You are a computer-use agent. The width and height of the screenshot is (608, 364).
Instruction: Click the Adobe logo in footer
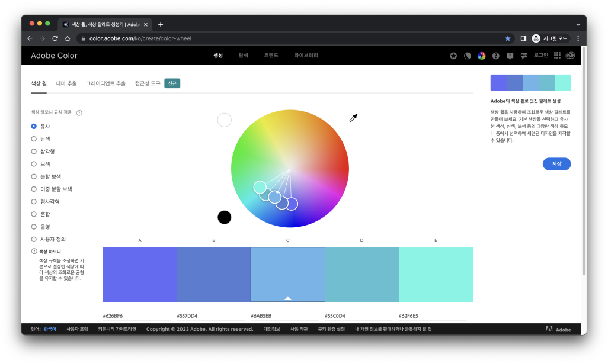tap(558, 330)
